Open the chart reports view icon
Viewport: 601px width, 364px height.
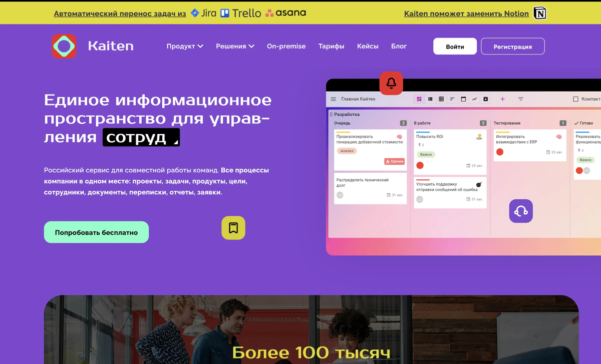point(474,99)
